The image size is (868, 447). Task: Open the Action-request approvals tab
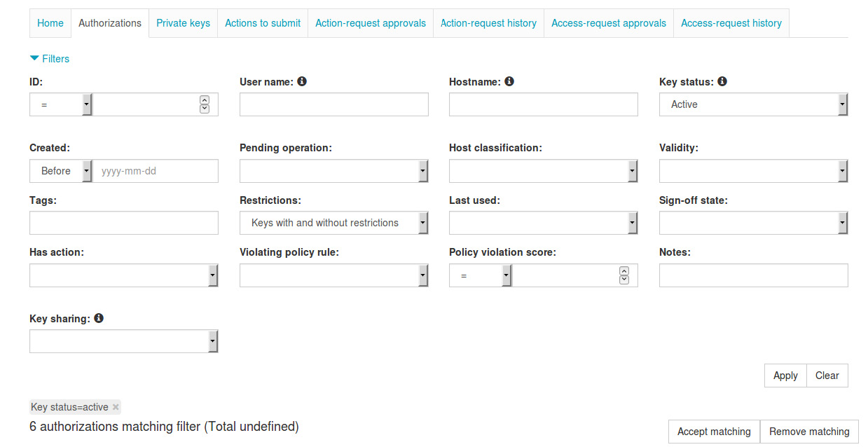(371, 23)
